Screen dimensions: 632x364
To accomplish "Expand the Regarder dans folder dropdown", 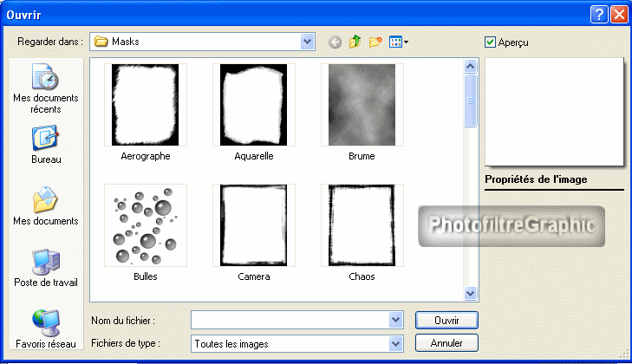I will point(307,41).
